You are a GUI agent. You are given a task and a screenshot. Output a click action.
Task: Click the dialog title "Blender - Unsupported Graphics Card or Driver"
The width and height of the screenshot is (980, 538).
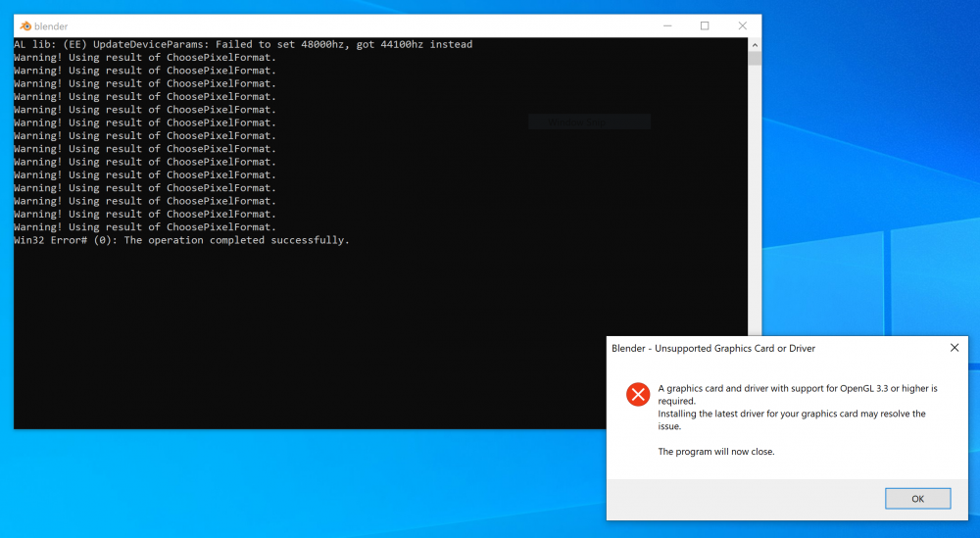[x=713, y=348]
